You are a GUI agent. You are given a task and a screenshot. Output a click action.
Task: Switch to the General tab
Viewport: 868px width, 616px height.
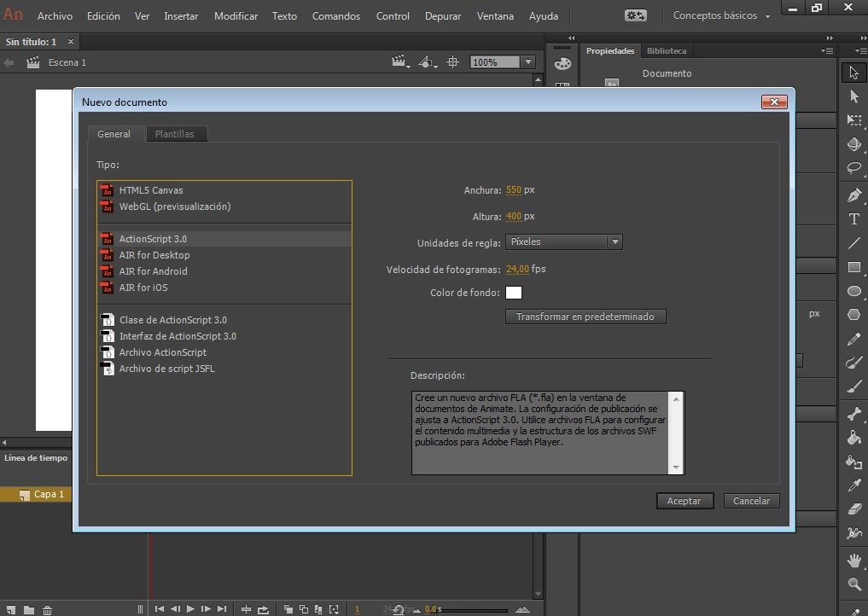click(x=114, y=134)
